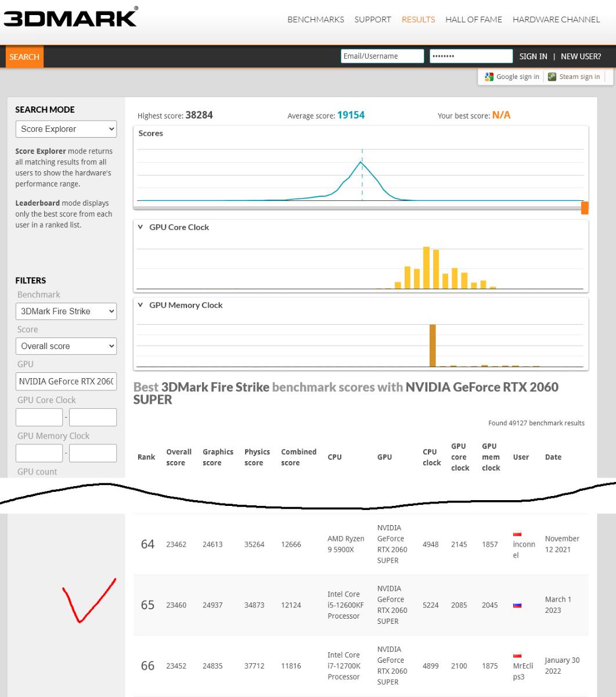Click the peak of the Scores curve
This screenshot has height=697, width=616.
pyautogui.click(x=361, y=162)
